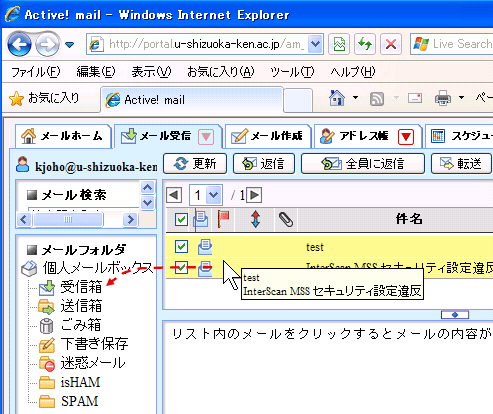Open the 編集(E) menu
The height and width of the screenshot is (414, 493).
click(x=96, y=72)
